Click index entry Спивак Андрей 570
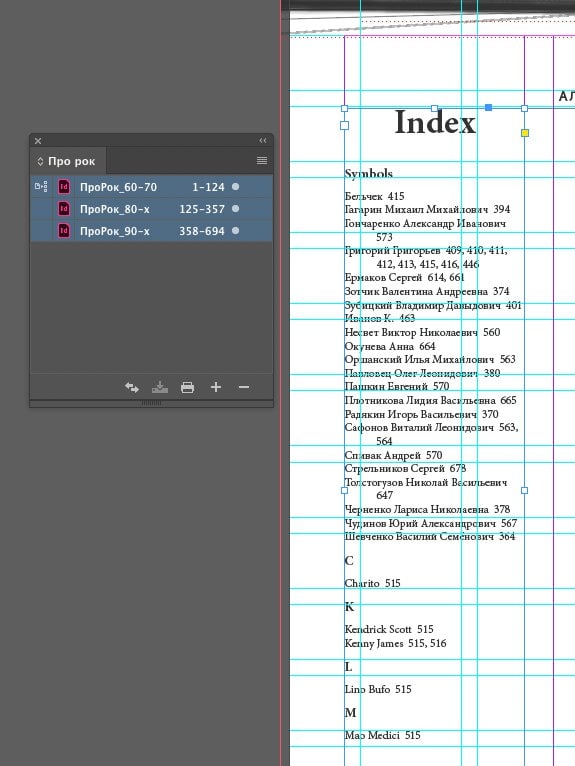Image resolution: width=575 pixels, height=766 pixels. (x=393, y=455)
